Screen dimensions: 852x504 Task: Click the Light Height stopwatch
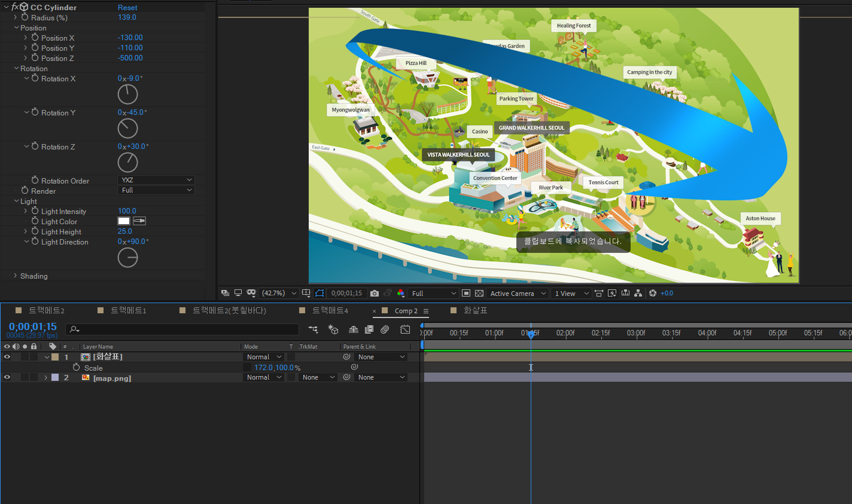[x=35, y=231]
